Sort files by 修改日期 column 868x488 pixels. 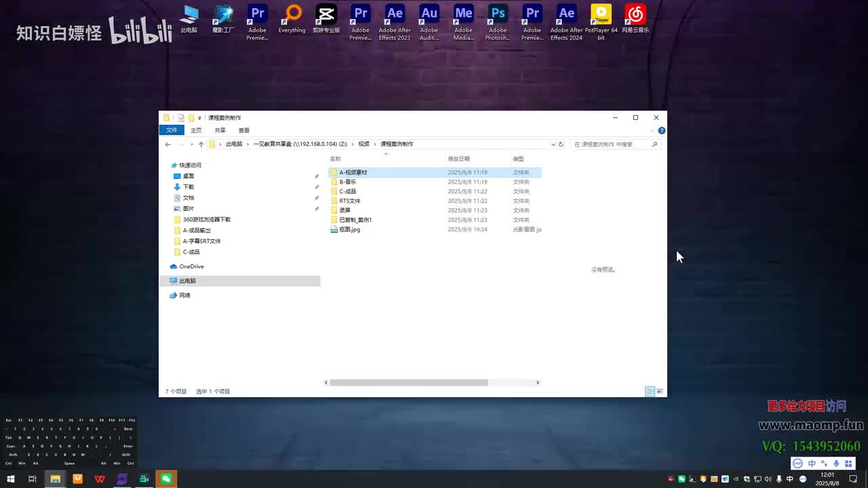pos(477,159)
